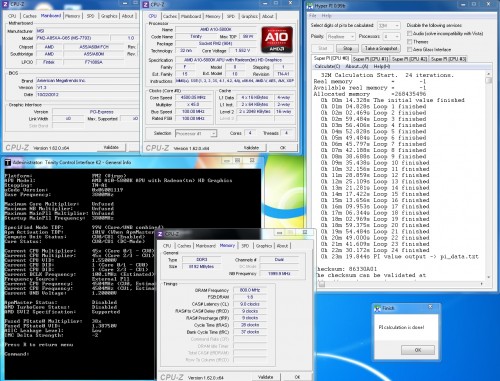This screenshot has width=500, height=381.
Task: Switch to the Super PI (CPU #3) tab
Action: click(448, 59)
